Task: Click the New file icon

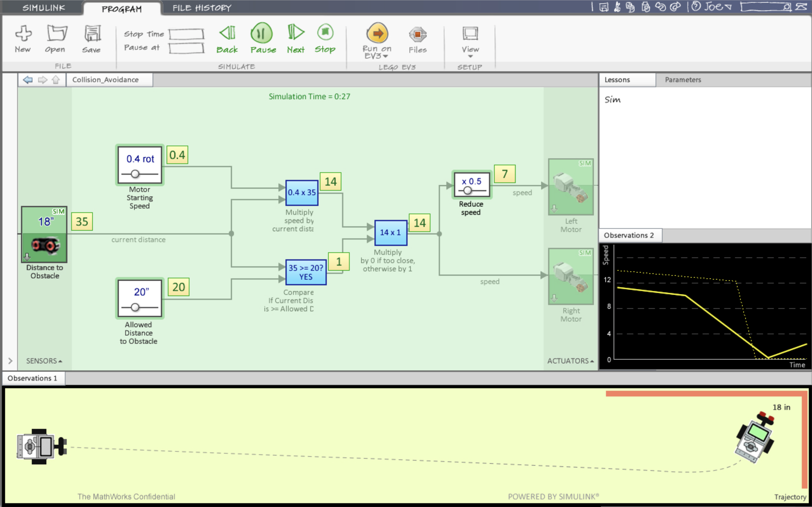Action: pyautogui.click(x=23, y=33)
